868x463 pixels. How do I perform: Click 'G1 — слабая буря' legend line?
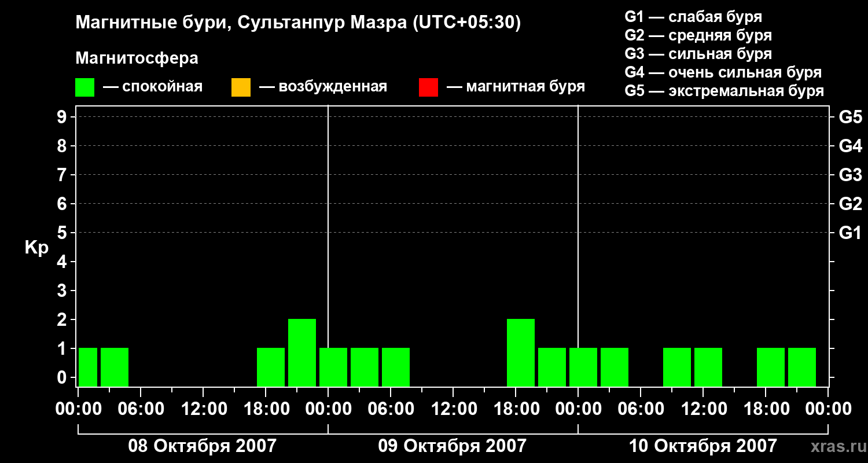pos(693,17)
